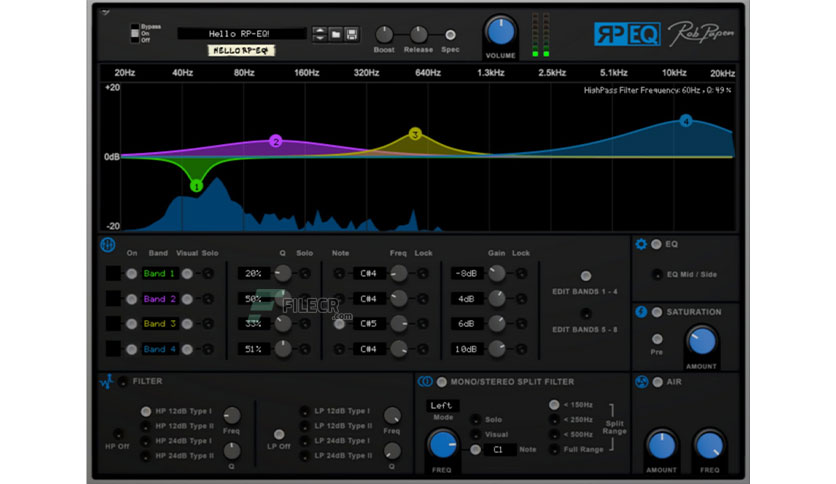Toggle Mono/Stereo Split Filter power

[441, 382]
